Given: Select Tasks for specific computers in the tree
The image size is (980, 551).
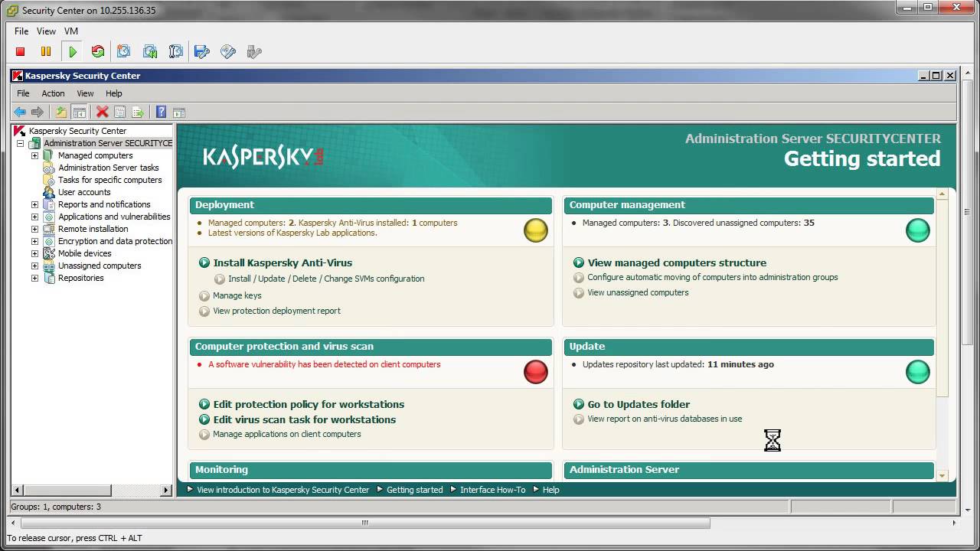Looking at the screenshot, I should tap(110, 180).
